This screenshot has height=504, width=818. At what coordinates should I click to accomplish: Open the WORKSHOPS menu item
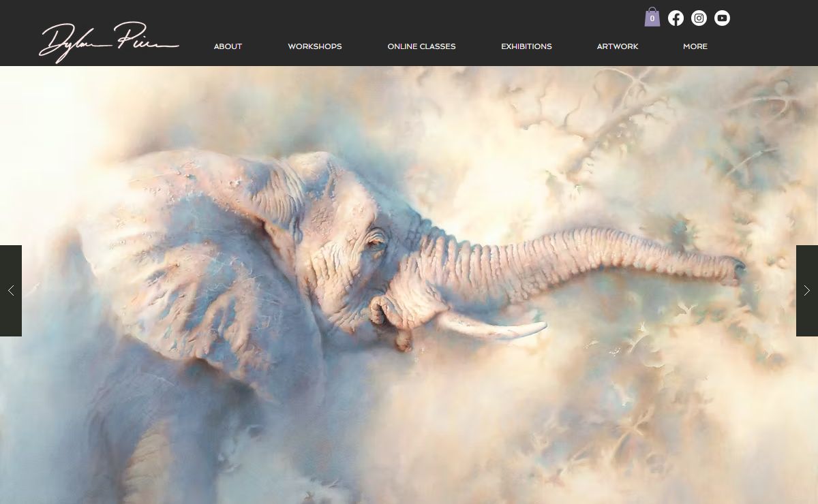[315, 46]
